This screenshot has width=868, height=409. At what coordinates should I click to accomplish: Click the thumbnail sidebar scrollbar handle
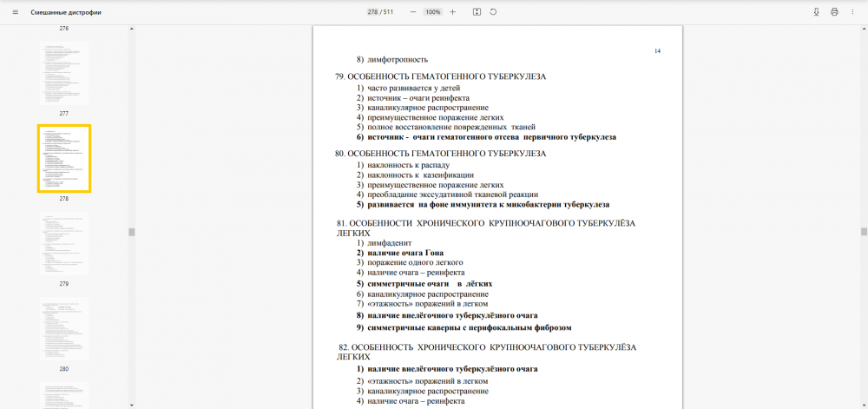tap(132, 232)
